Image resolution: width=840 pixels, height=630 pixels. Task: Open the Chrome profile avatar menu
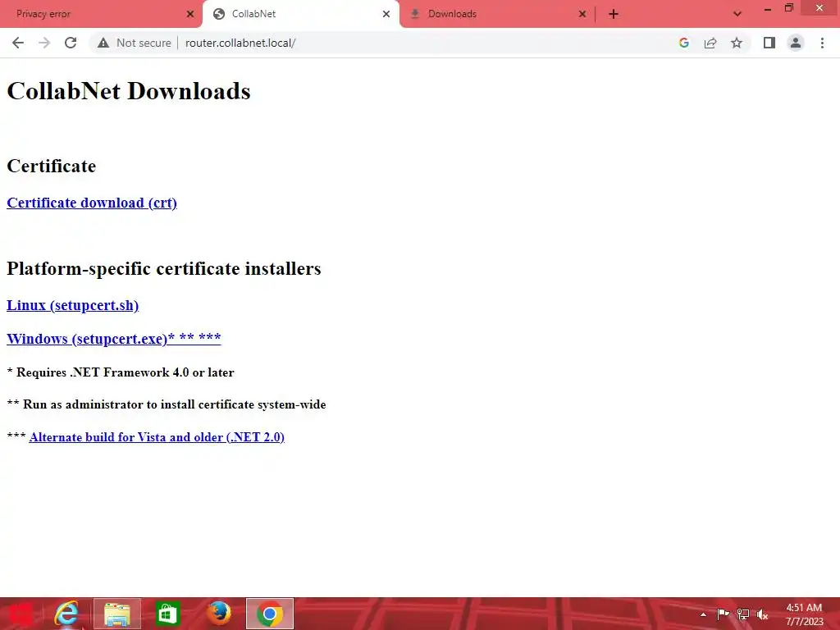tap(796, 43)
